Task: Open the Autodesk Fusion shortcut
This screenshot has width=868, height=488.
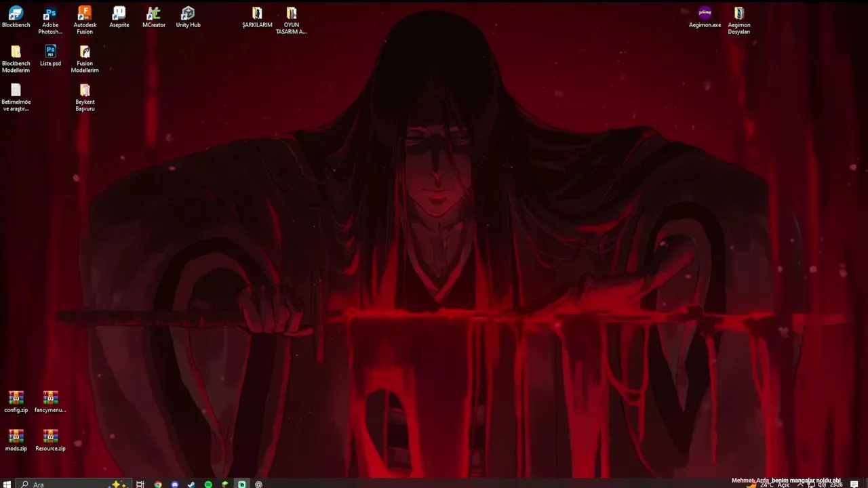Action: (85, 20)
